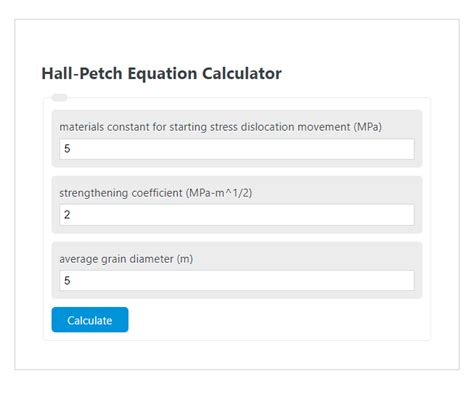Image resolution: width=474 pixels, height=410 pixels.
Task: Click the word Hall-Petch in the title
Action: [82, 73]
